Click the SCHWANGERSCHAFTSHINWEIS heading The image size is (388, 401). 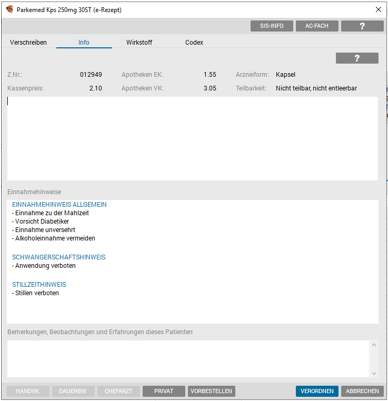(x=59, y=257)
